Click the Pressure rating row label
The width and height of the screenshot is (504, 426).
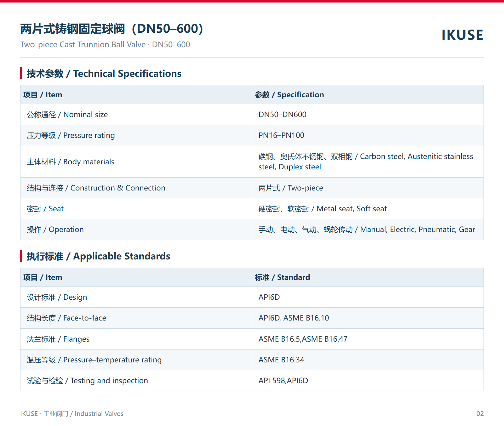(71, 135)
